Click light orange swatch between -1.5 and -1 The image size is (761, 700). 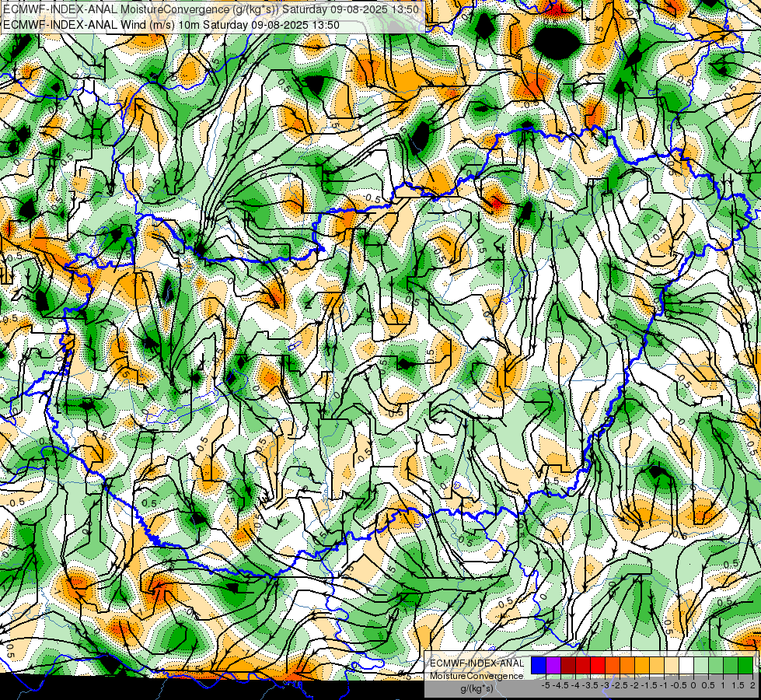[657, 666]
